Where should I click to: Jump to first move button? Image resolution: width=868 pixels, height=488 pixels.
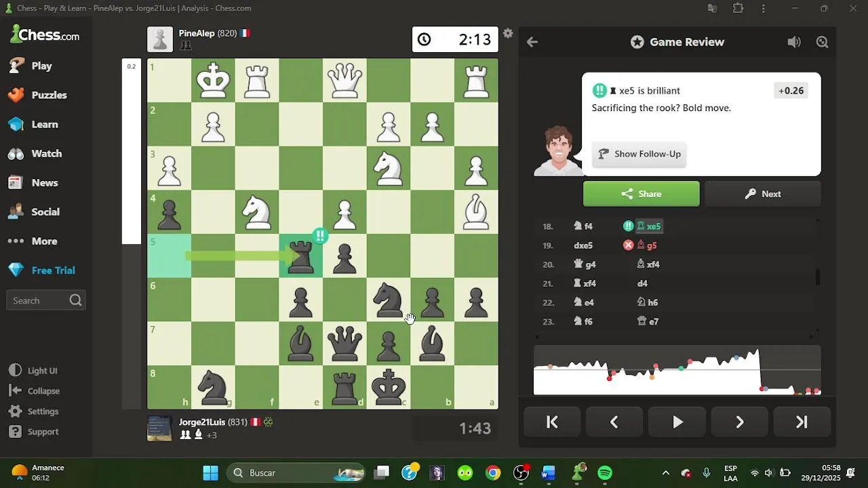click(552, 422)
